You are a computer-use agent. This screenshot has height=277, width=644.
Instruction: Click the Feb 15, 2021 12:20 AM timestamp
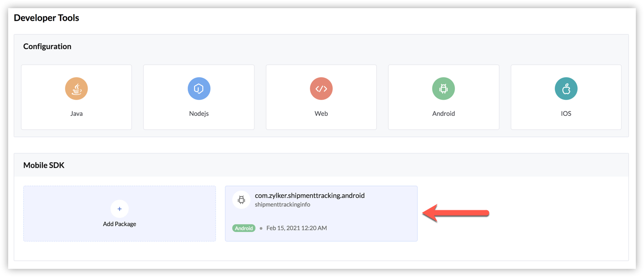tap(296, 228)
